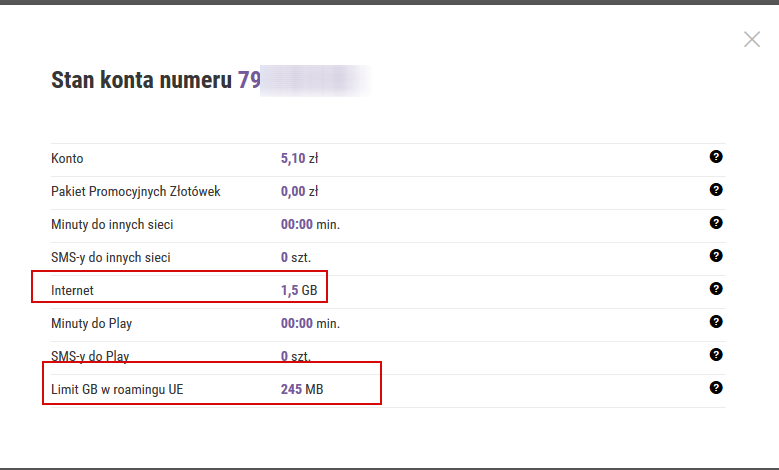
Task: Open help for Pakiet Promocyjnych Złotówek
Action: pos(716,190)
